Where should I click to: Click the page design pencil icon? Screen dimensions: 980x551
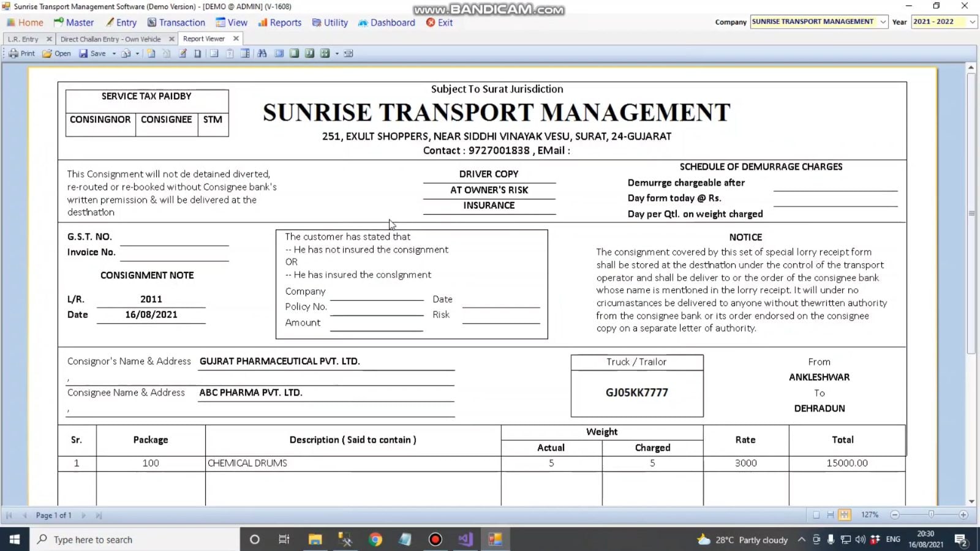pos(183,53)
